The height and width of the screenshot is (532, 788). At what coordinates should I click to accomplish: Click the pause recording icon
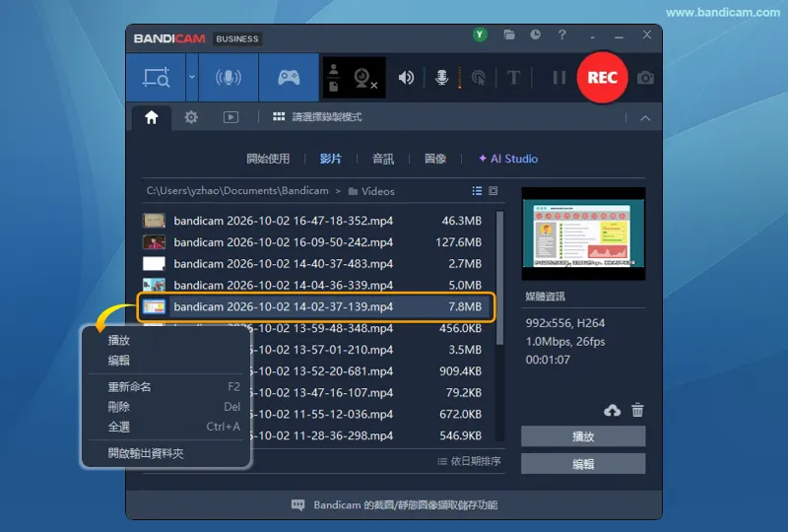(x=559, y=78)
